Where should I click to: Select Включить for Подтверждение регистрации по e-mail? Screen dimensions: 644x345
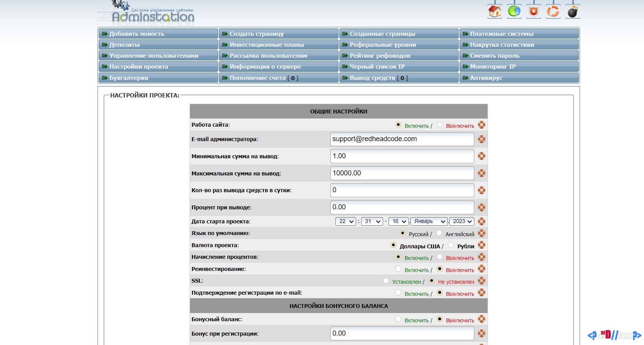pos(398,292)
